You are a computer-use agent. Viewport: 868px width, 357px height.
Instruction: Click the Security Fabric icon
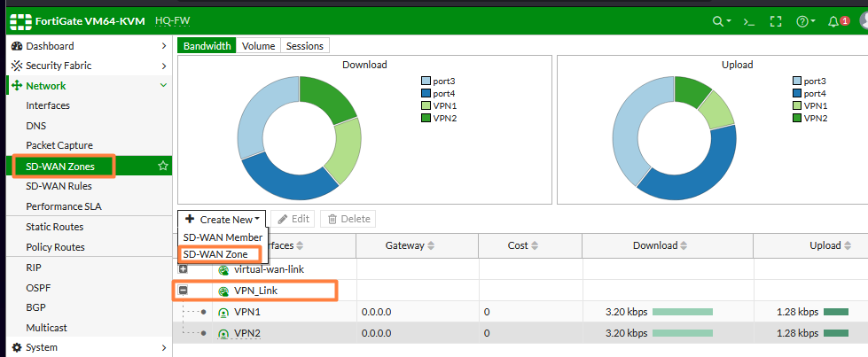point(17,66)
